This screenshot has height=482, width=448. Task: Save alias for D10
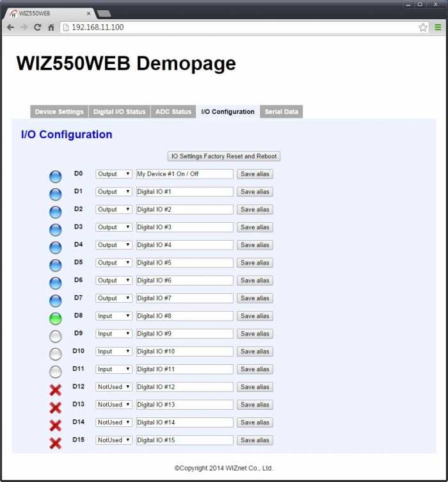[255, 351]
